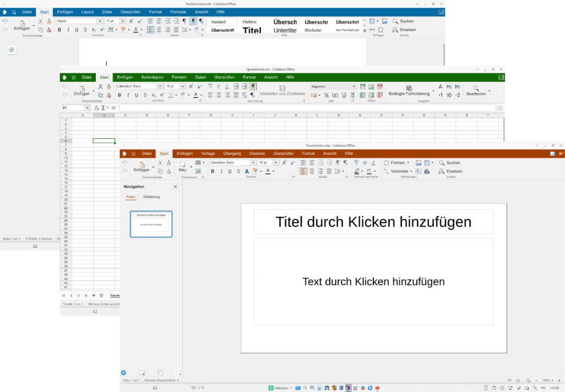The image size is (565, 392).
Task: Click the font color swatch in Writer
Action: click(x=136, y=30)
